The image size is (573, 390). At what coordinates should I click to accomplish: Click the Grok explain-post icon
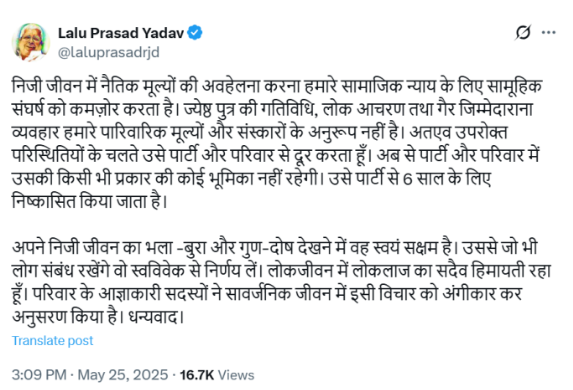pyautogui.click(x=523, y=33)
